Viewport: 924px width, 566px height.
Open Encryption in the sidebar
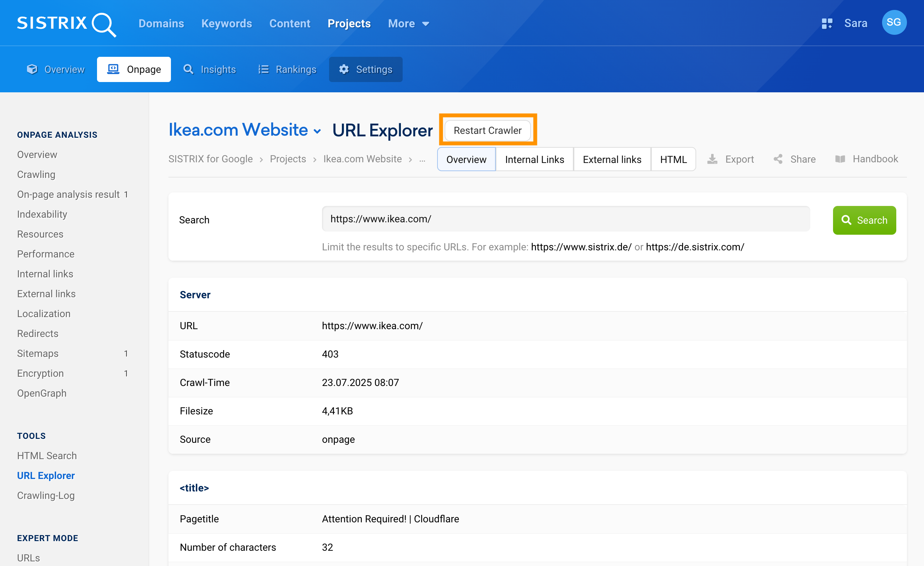(x=40, y=373)
